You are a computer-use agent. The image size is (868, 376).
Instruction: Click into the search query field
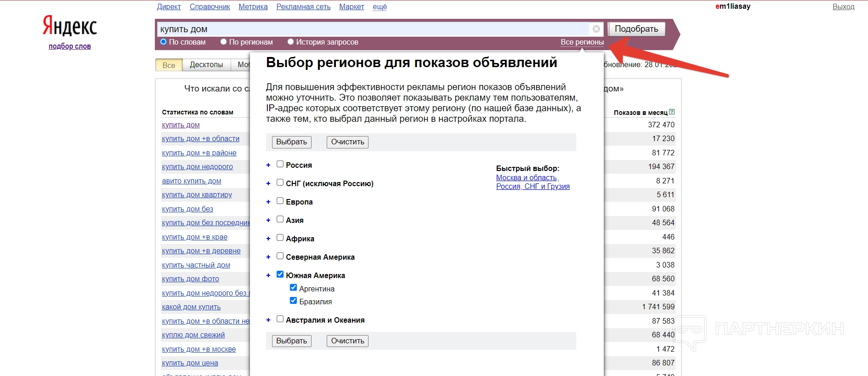(373, 29)
